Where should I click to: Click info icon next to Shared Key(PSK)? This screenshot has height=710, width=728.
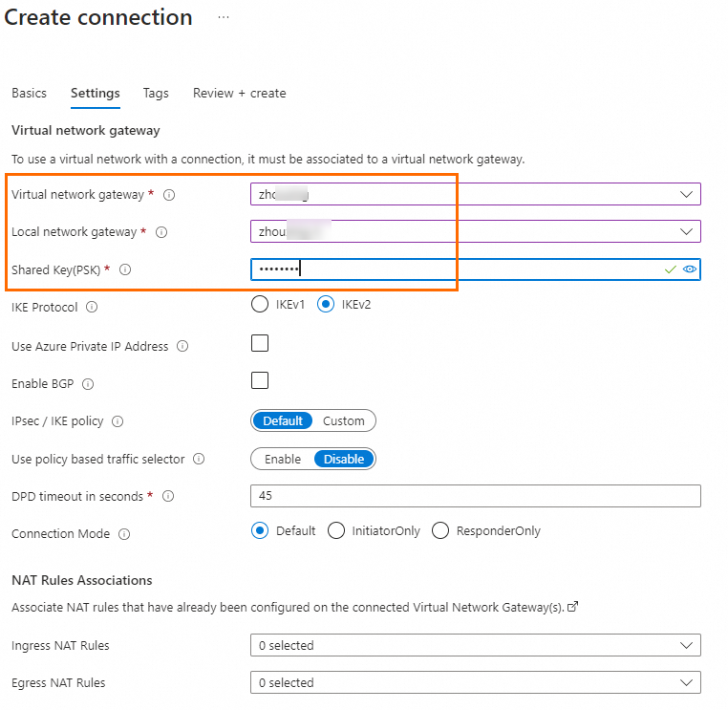[x=125, y=270]
